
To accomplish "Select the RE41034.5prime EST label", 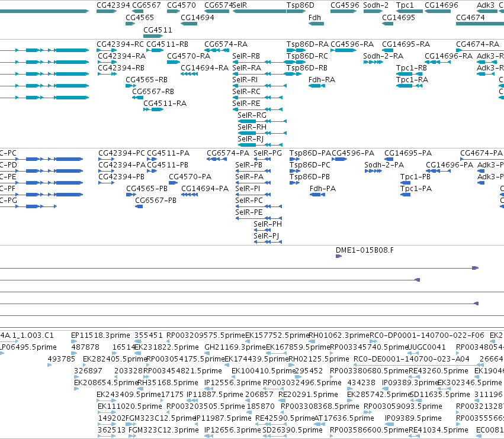I will (438, 430).
